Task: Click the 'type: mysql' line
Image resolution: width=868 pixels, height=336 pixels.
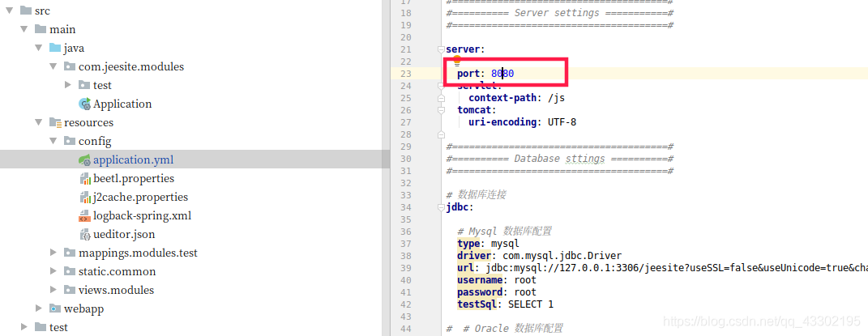Action: coord(488,244)
